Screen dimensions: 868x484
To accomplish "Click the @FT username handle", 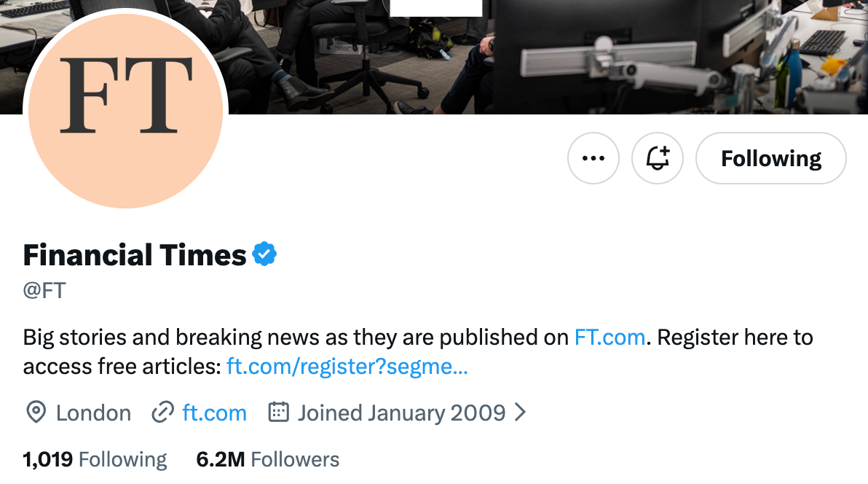I will point(44,290).
